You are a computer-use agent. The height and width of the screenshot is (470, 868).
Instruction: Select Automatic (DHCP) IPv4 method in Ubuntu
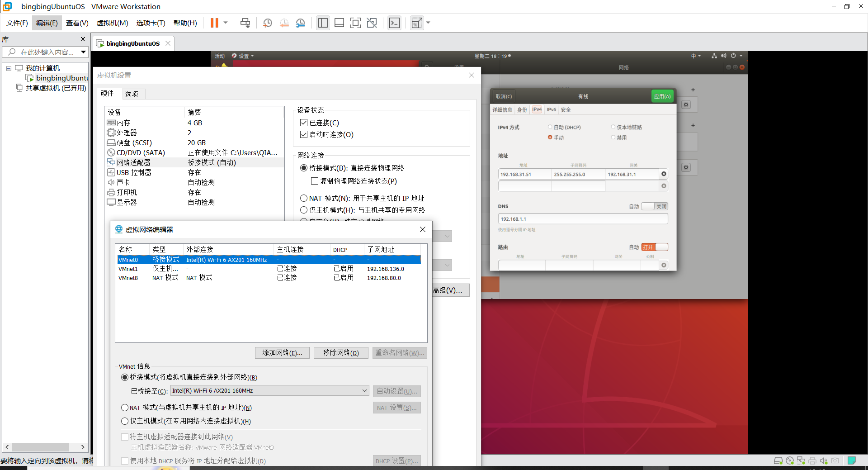(550, 127)
